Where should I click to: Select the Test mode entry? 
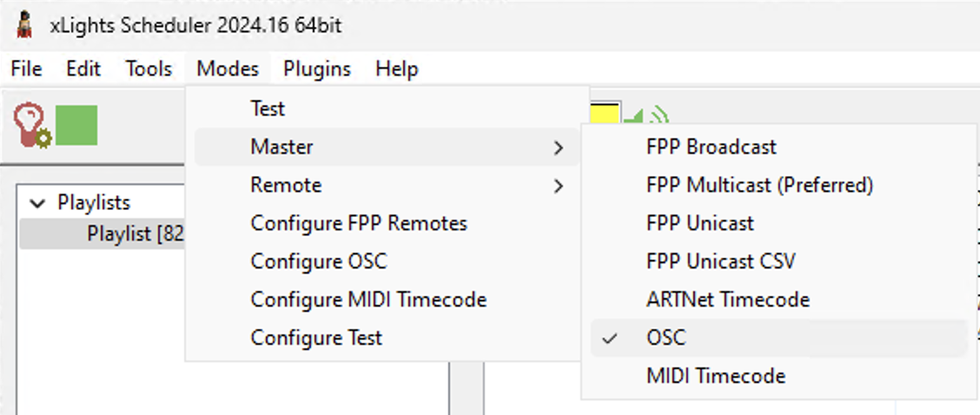[x=268, y=109]
